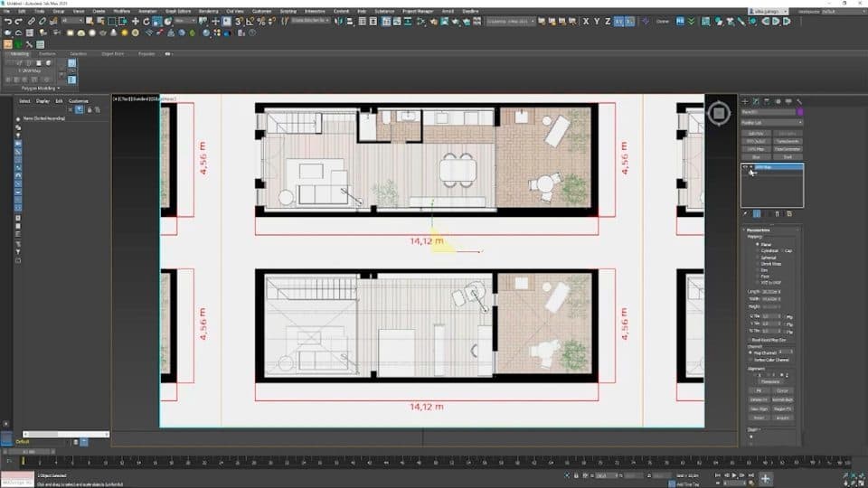The width and height of the screenshot is (868, 488).
Task: Open the Rendering menu
Action: click(x=209, y=11)
